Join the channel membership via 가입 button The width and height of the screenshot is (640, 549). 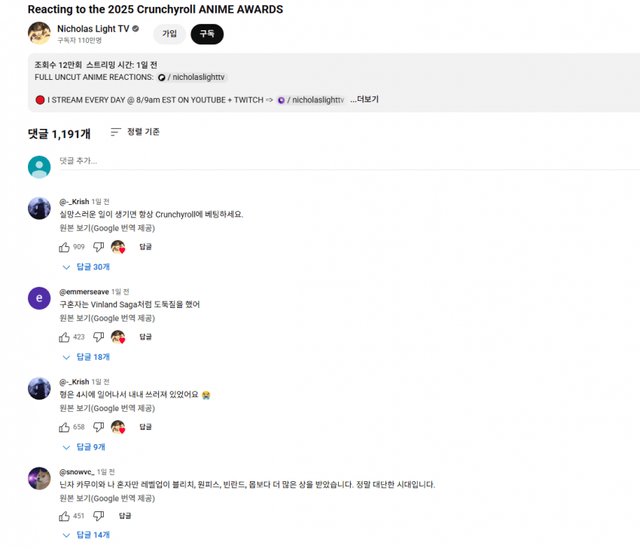(169, 34)
